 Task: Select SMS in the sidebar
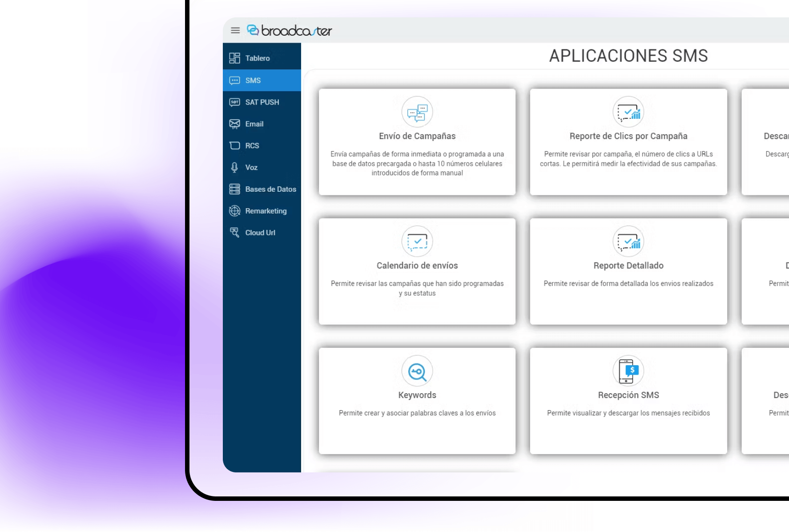(x=253, y=81)
